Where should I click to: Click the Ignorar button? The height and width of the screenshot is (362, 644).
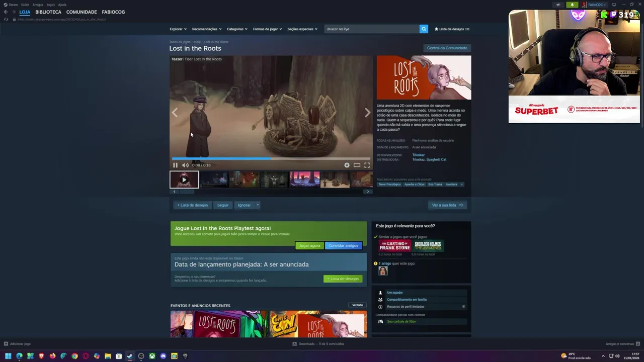pyautogui.click(x=244, y=205)
